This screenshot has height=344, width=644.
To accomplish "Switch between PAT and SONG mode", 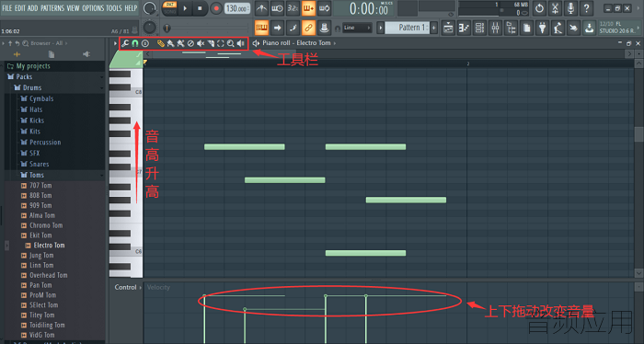I will tap(169, 8).
